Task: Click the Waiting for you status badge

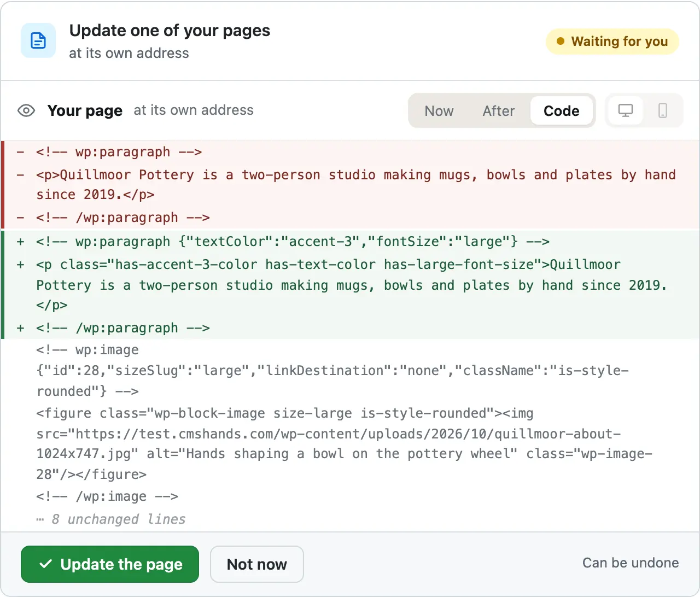Action: coord(612,42)
